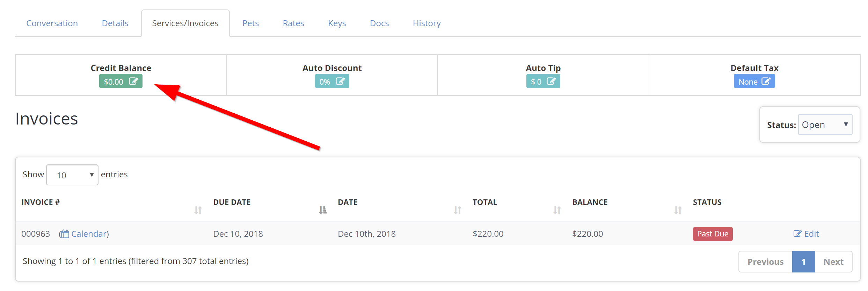Image resolution: width=868 pixels, height=291 pixels.
Task: Go to the Keys tab
Action: pyautogui.click(x=337, y=23)
